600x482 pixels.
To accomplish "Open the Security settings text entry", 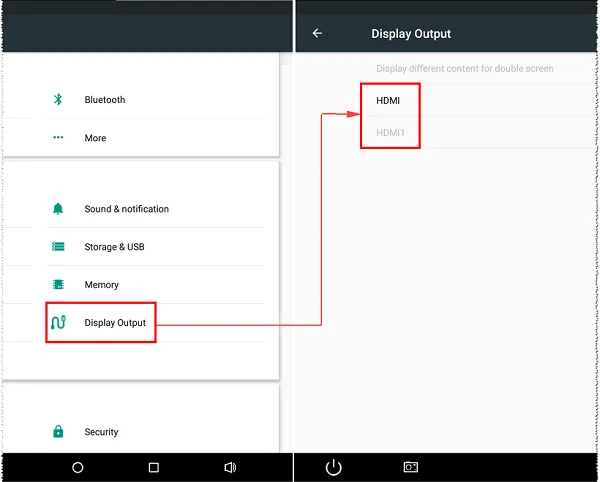I will pos(101,432).
